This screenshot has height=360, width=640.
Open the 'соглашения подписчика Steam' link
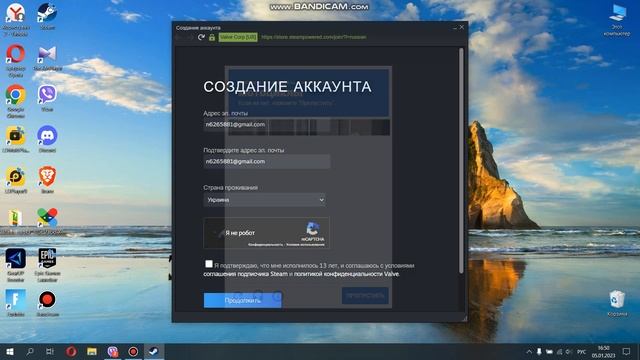pyautogui.click(x=245, y=274)
